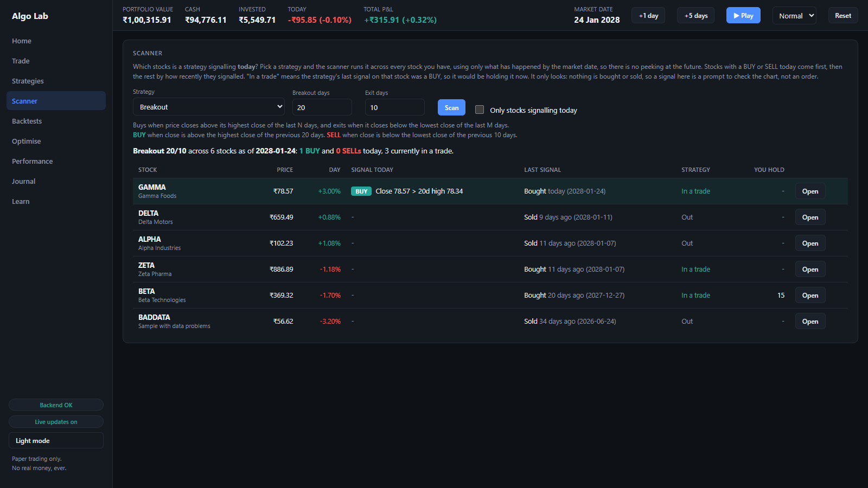Image resolution: width=868 pixels, height=488 pixels.
Task: Open the Learn page
Action: [x=56, y=201]
